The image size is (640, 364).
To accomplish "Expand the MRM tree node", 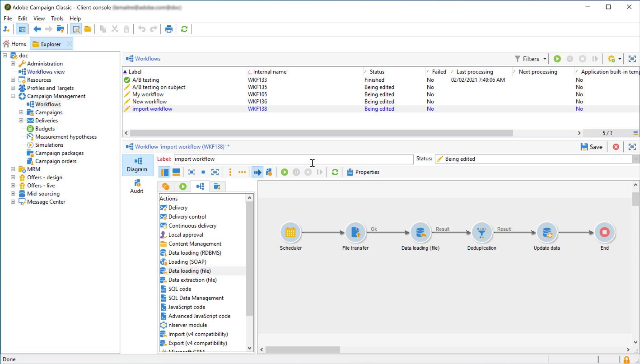I will [x=13, y=169].
